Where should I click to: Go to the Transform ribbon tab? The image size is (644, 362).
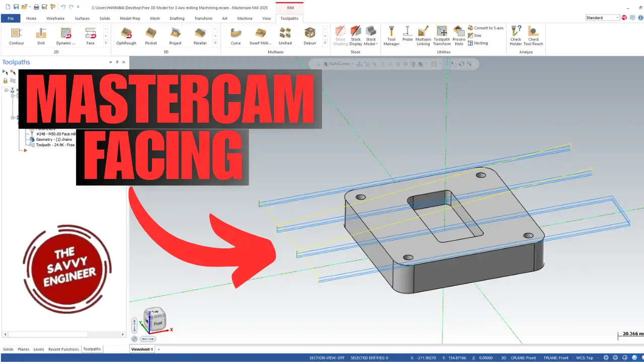point(203,18)
